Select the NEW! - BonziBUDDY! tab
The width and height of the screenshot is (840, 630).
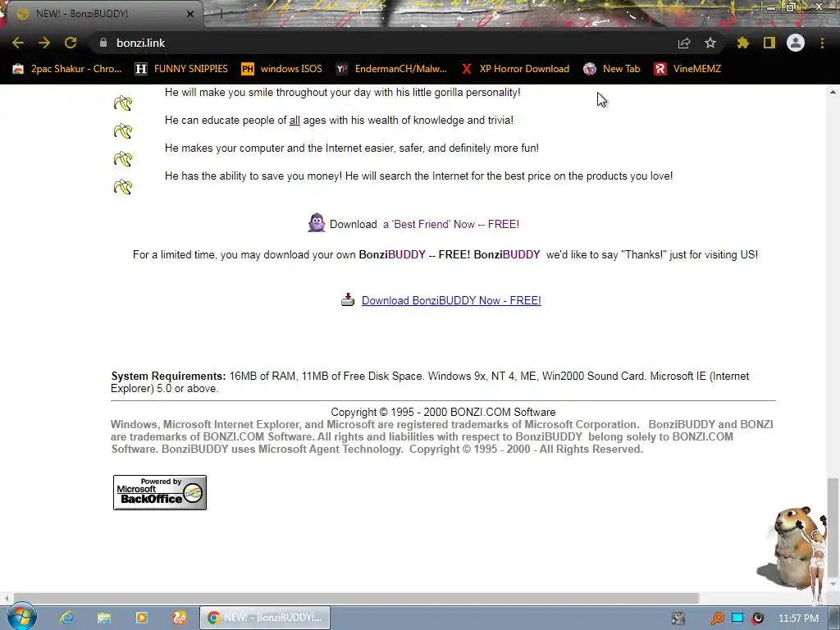[x=102, y=14]
